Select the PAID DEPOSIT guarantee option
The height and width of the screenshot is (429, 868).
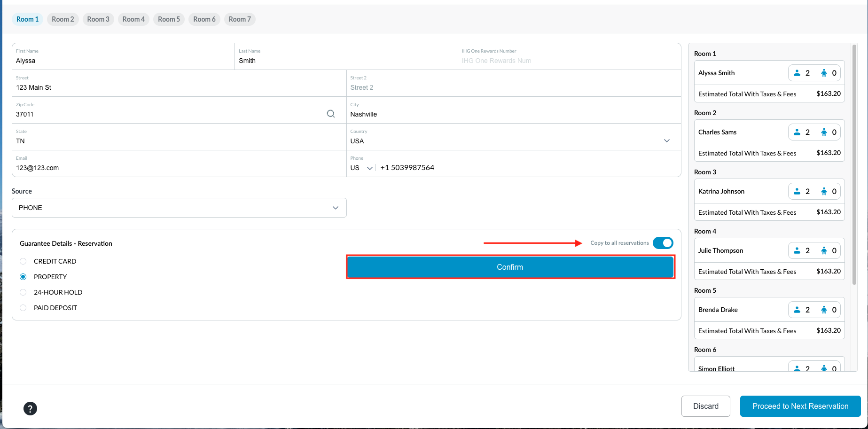pyautogui.click(x=23, y=308)
